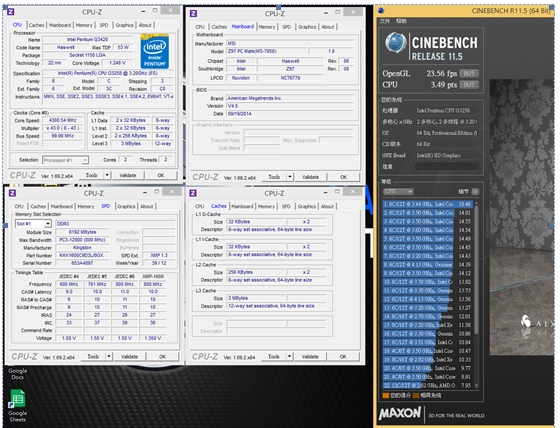
Task: Select the CPU tab in the Mainboard CPU-Z window
Action: coord(200,27)
